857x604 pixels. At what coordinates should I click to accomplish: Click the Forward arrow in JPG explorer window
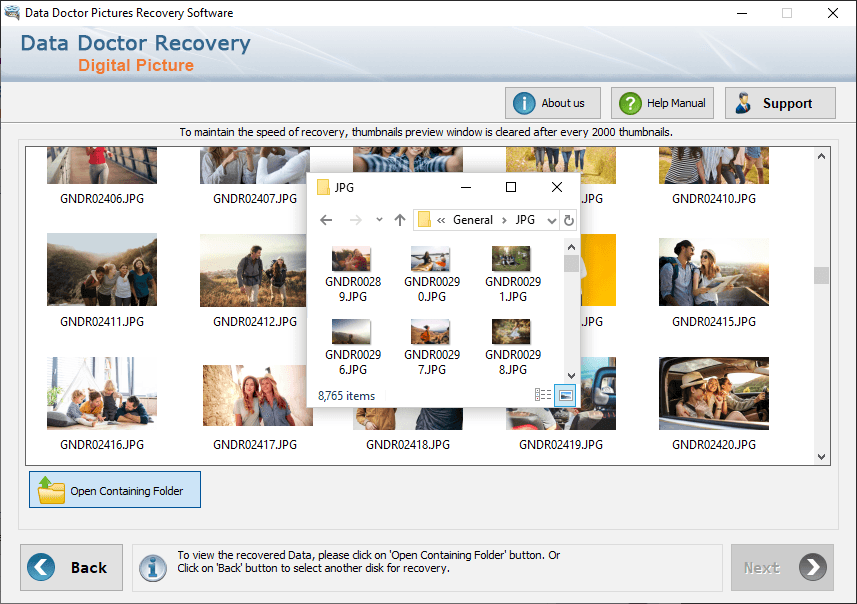(x=356, y=220)
